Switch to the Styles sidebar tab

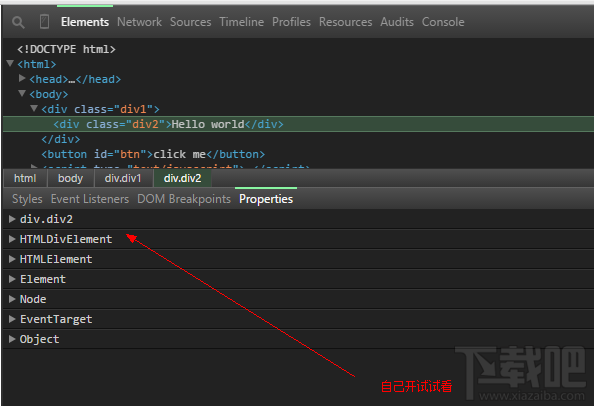point(27,199)
